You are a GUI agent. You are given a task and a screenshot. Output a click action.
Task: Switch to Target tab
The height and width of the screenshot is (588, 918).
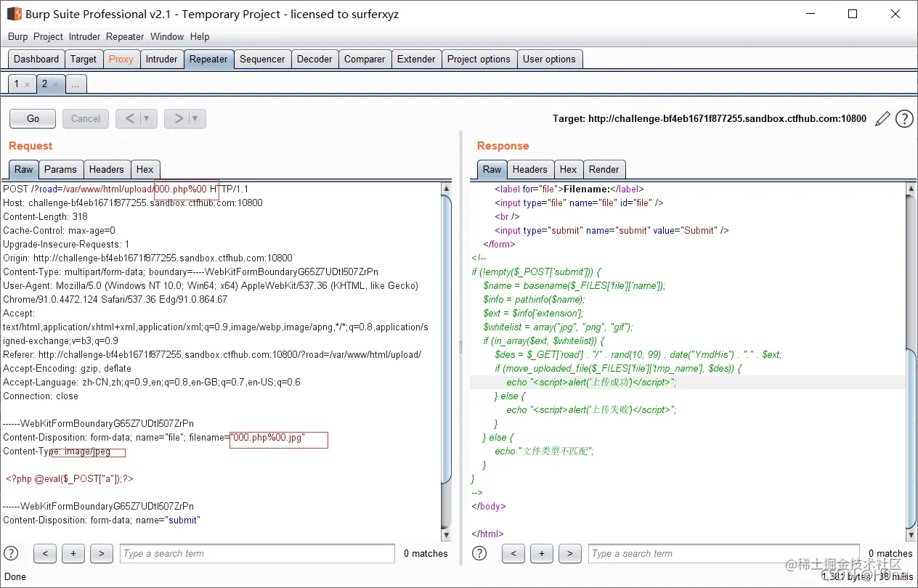(x=84, y=60)
